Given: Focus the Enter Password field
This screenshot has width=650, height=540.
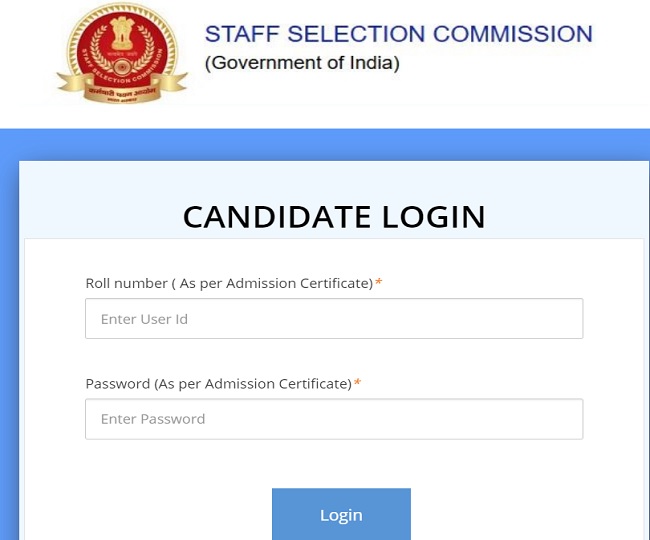Looking at the screenshot, I should 334,419.
